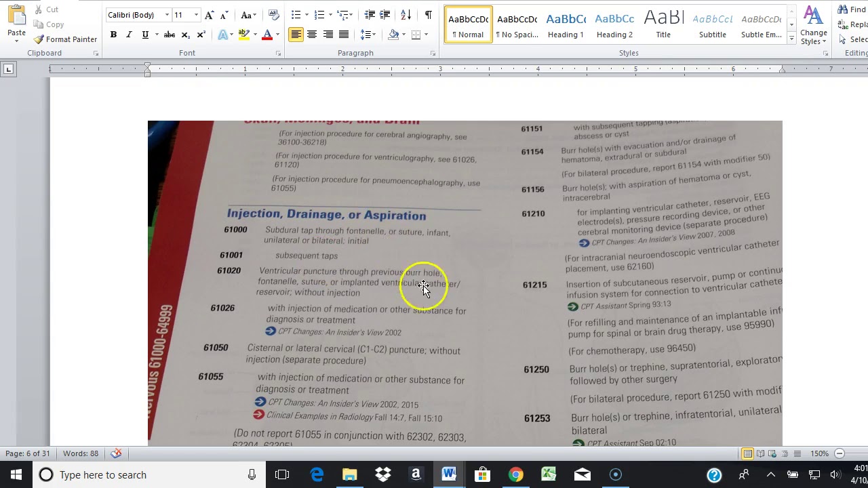Image resolution: width=868 pixels, height=488 pixels.
Task: Toggle subscript formatting
Action: 185,35
